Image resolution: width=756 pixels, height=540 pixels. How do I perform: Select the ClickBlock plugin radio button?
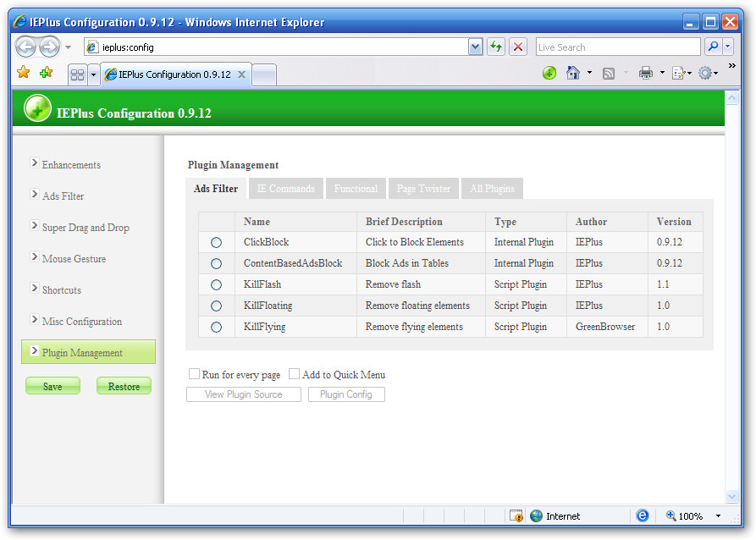[216, 243]
